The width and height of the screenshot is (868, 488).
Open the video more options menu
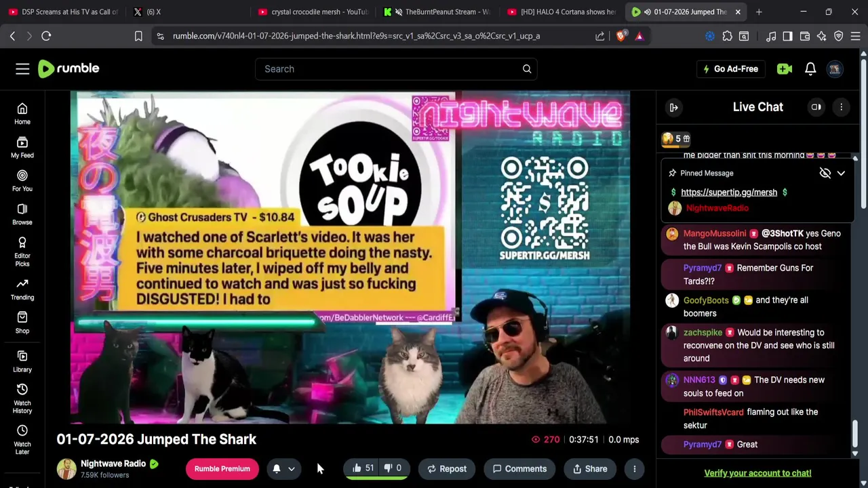[x=634, y=468]
